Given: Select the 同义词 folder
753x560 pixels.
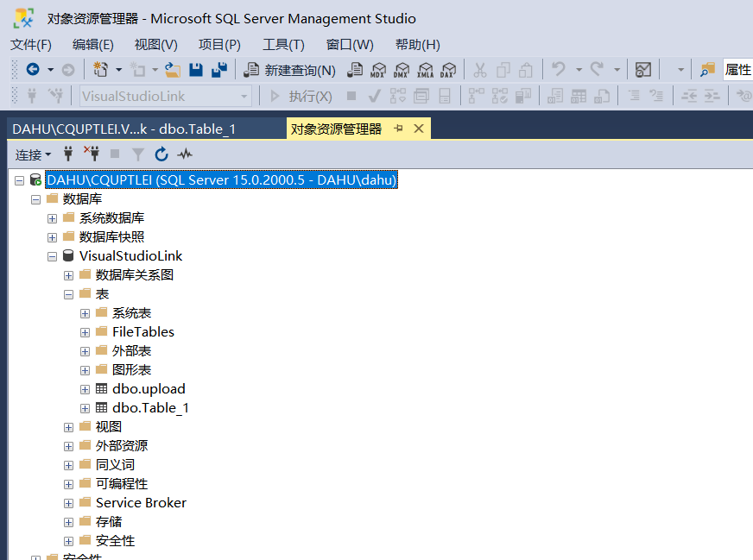Looking at the screenshot, I should 115,465.
